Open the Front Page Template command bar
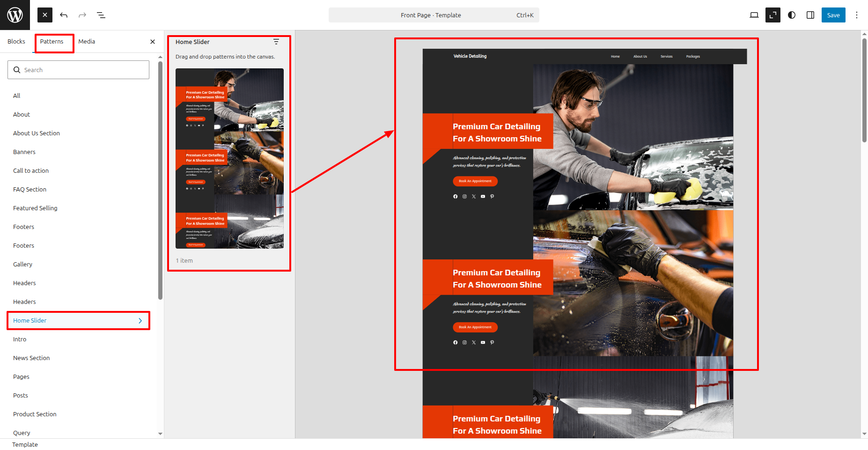This screenshot has width=868, height=450. (434, 15)
